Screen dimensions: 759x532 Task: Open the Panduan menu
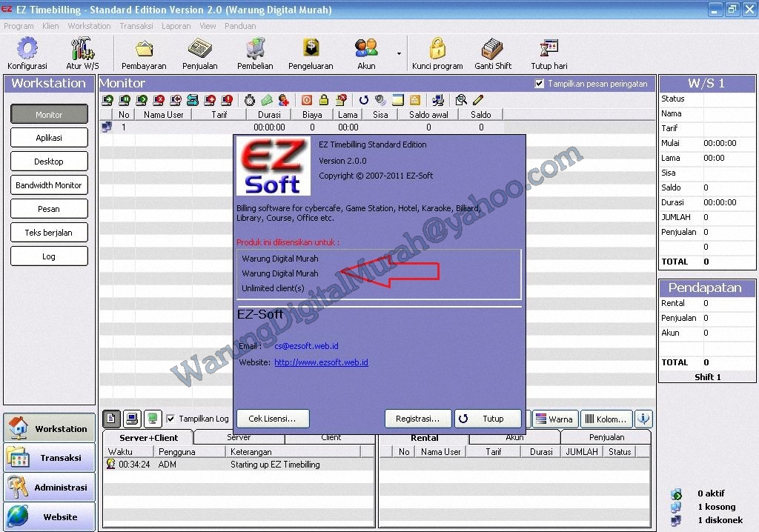240,26
